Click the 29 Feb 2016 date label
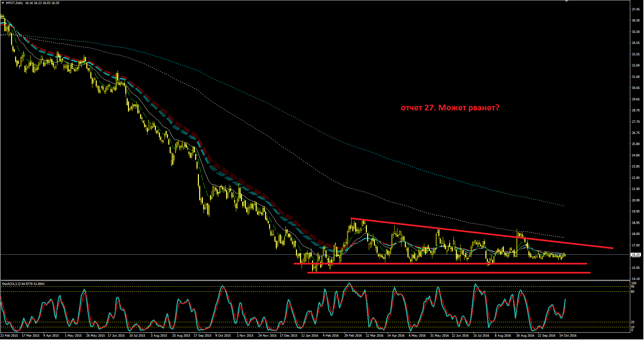 (353, 336)
